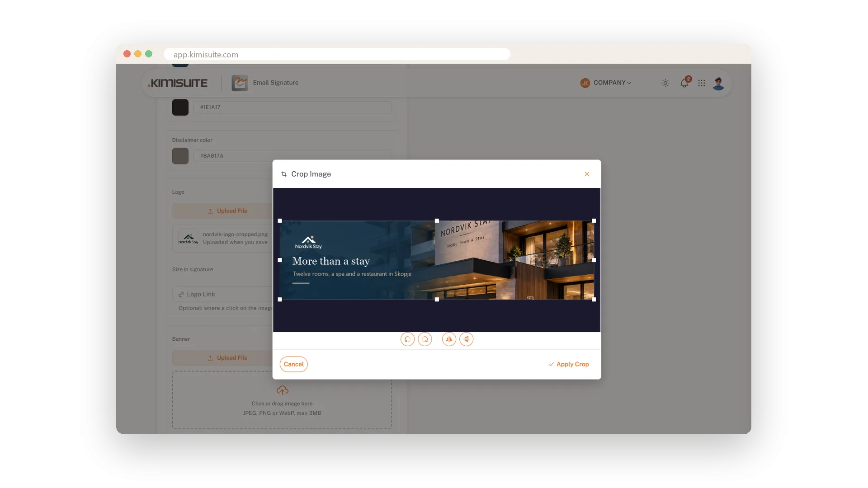Click the Email Signature header label
The width and height of the screenshot is (868, 488).
[276, 83]
